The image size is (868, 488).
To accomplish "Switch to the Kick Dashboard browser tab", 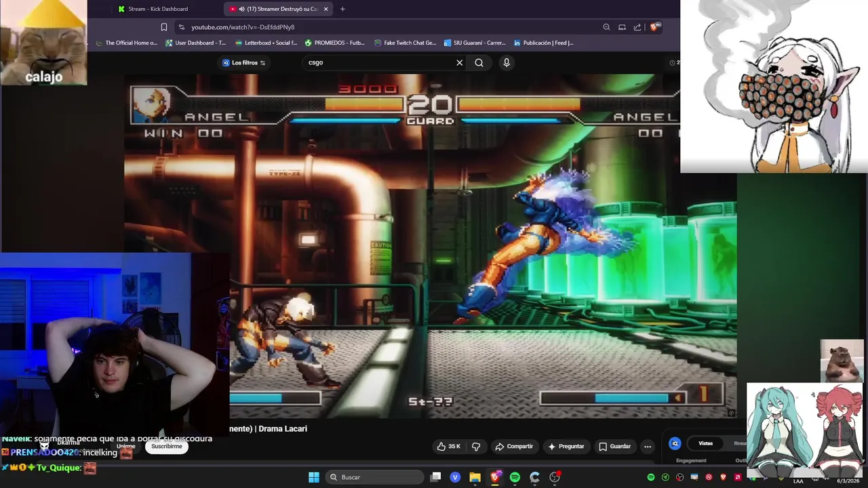I will click(159, 9).
